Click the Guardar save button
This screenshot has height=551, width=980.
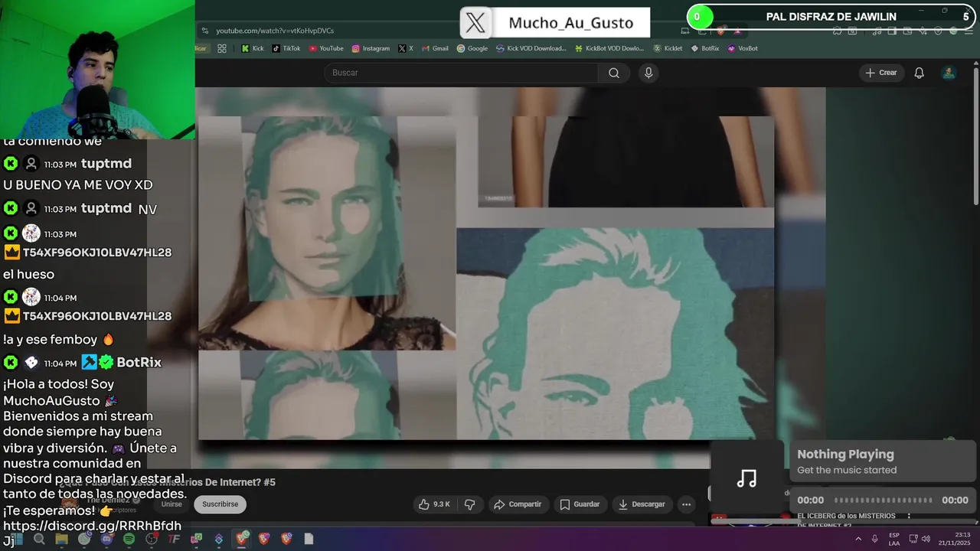pyautogui.click(x=580, y=504)
